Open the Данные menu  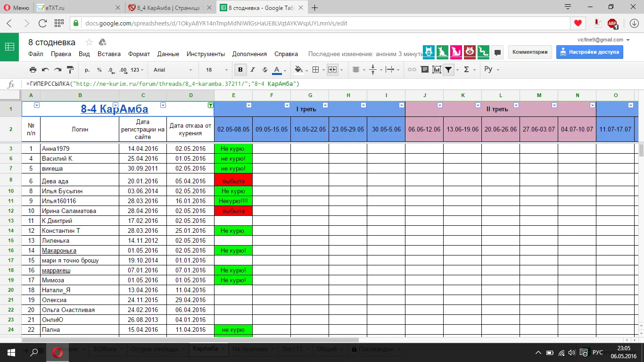click(x=168, y=54)
